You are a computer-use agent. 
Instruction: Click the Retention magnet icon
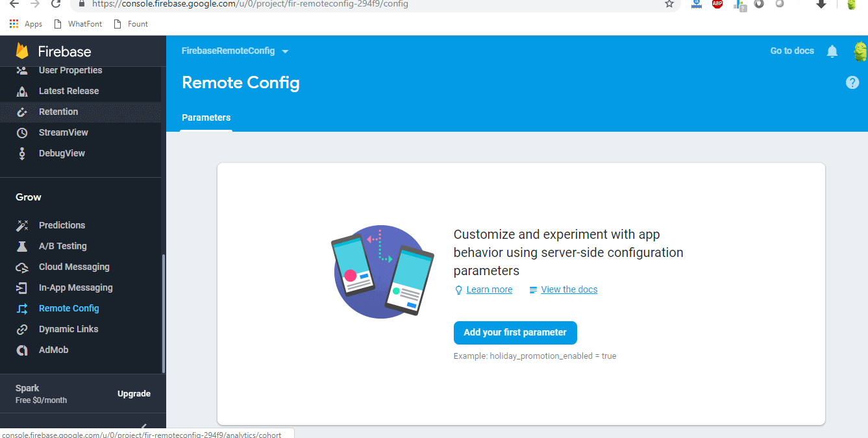tap(22, 112)
